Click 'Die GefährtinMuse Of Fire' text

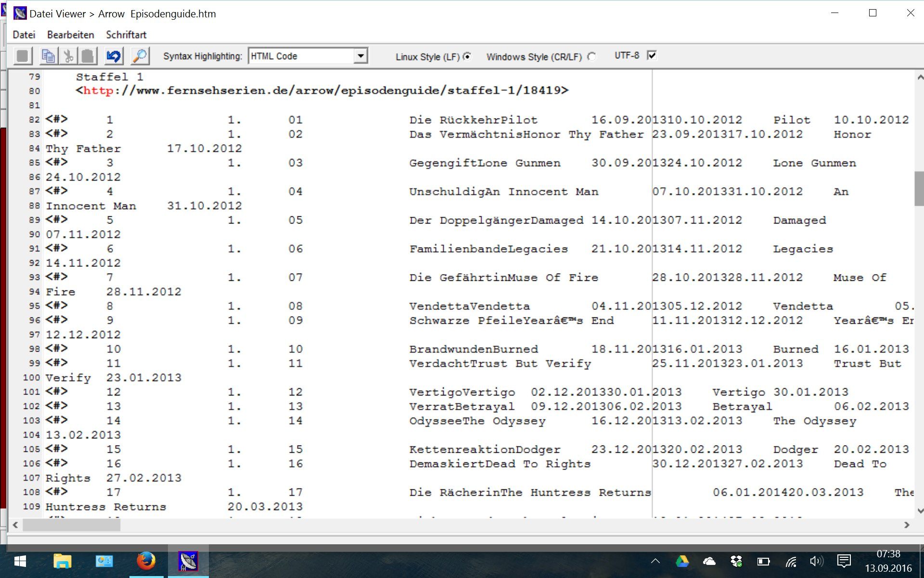point(504,277)
